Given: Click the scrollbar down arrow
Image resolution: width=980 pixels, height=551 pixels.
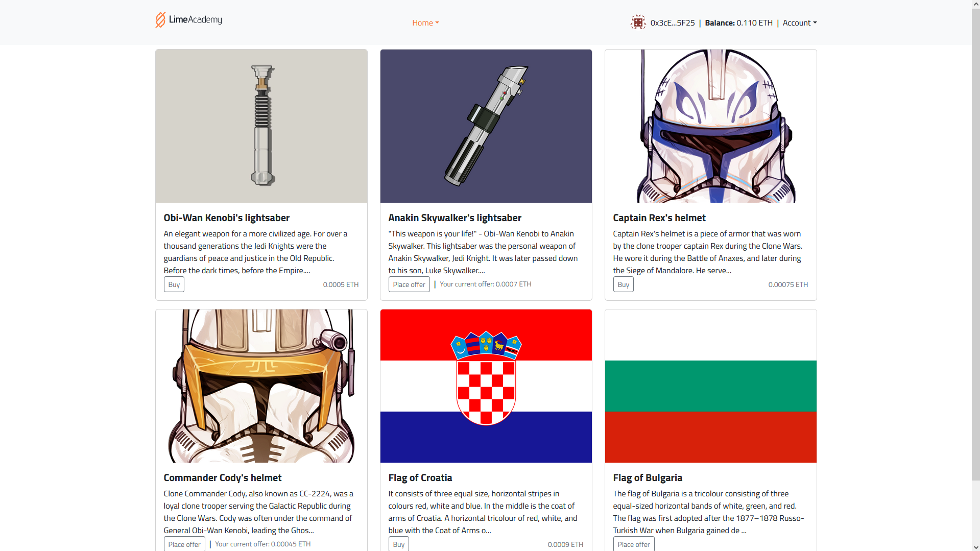Looking at the screenshot, I should point(975,547).
